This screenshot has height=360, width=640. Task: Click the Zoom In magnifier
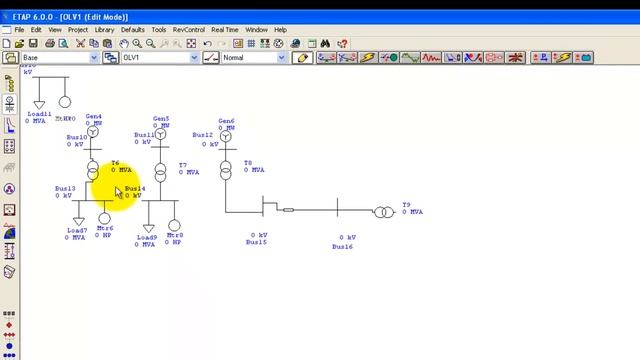137,43
